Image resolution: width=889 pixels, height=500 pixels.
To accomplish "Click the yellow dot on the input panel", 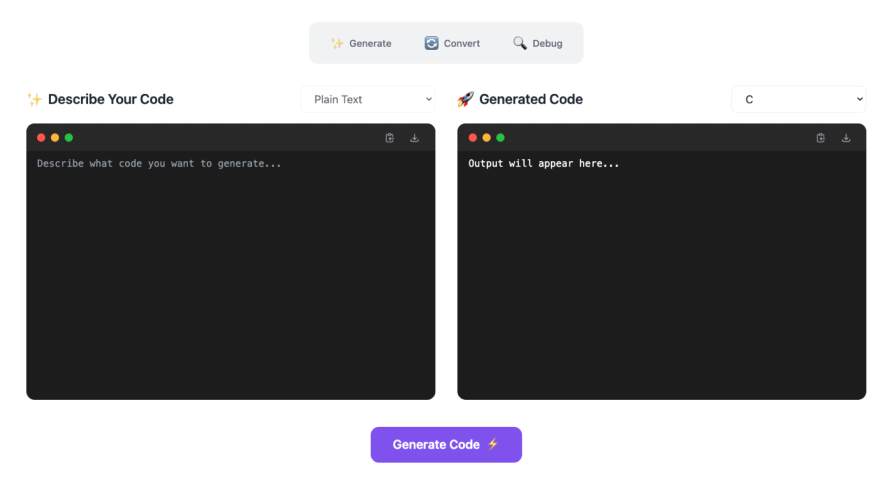I will click(55, 138).
